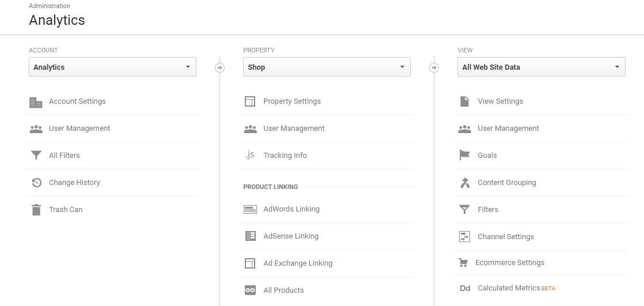Open the View dropdown showing All Web Site Data
Screen dimensions: 644x306
click(x=541, y=67)
